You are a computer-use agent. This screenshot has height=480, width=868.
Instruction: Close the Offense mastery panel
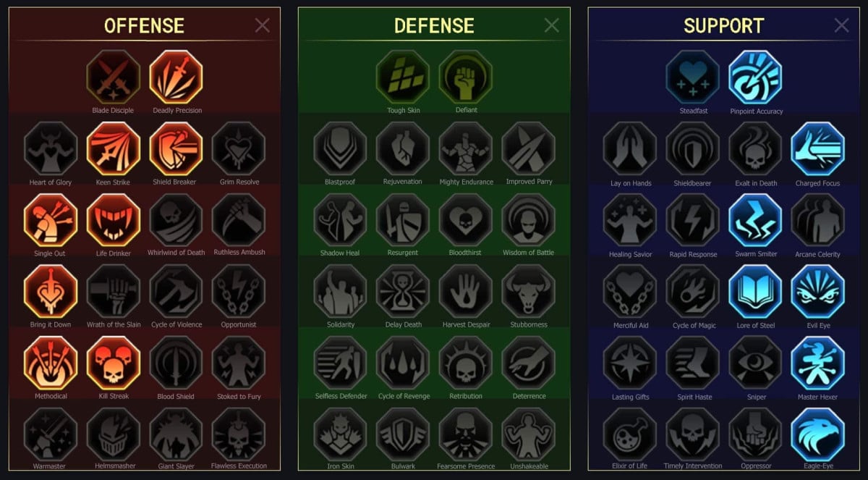263,26
